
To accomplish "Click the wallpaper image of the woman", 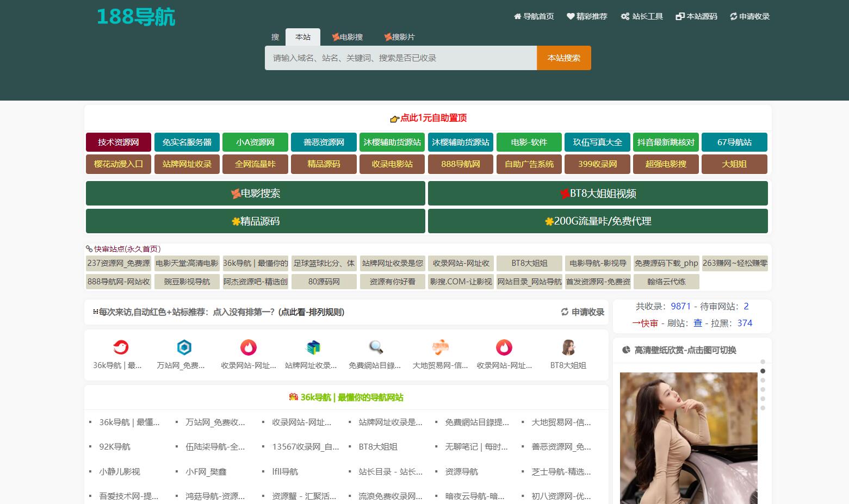I will pyautogui.click(x=688, y=438).
